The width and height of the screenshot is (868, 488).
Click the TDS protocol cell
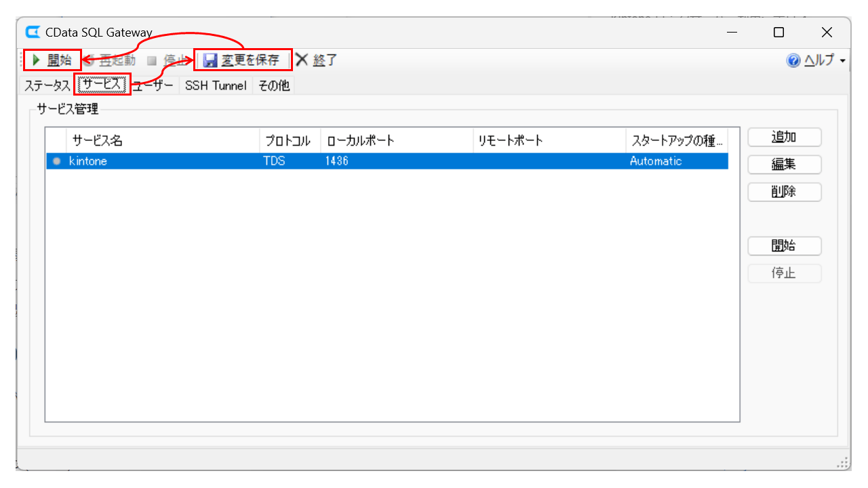274,161
